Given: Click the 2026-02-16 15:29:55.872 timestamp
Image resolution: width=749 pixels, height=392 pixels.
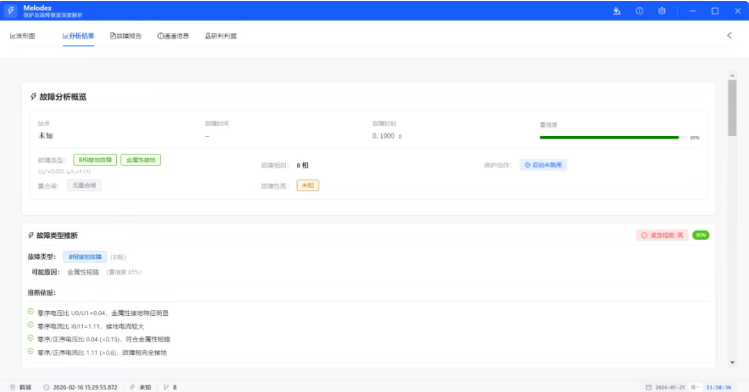Looking at the screenshot, I should tap(85, 387).
